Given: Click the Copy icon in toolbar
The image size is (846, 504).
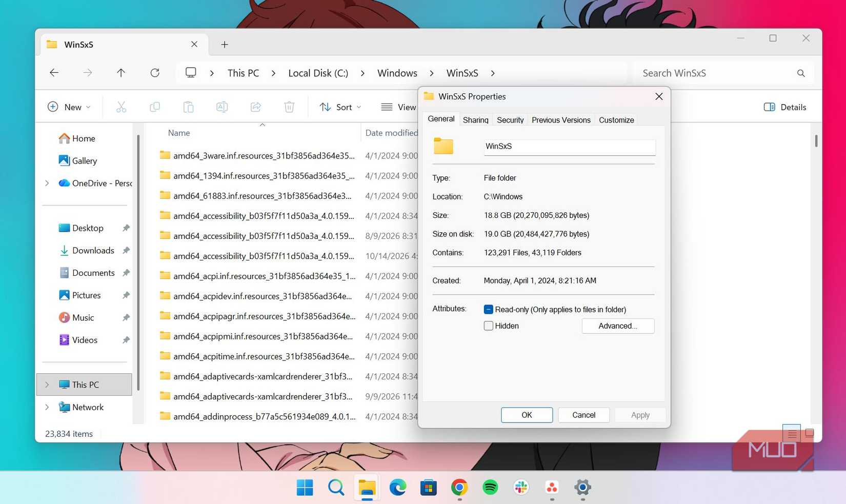Looking at the screenshot, I should (x=154, y=107).
